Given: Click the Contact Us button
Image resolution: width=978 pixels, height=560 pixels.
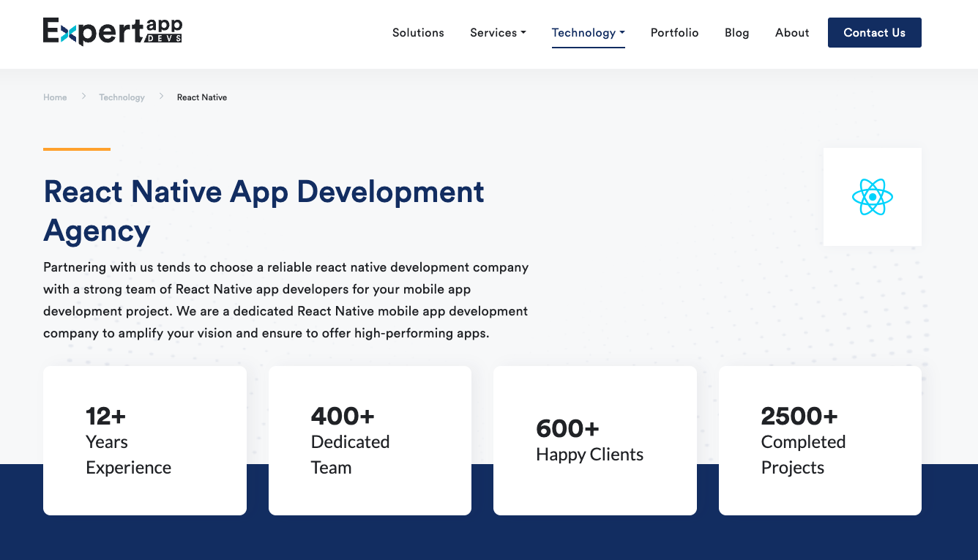Looking at the screenshot, I should (874, 33).
